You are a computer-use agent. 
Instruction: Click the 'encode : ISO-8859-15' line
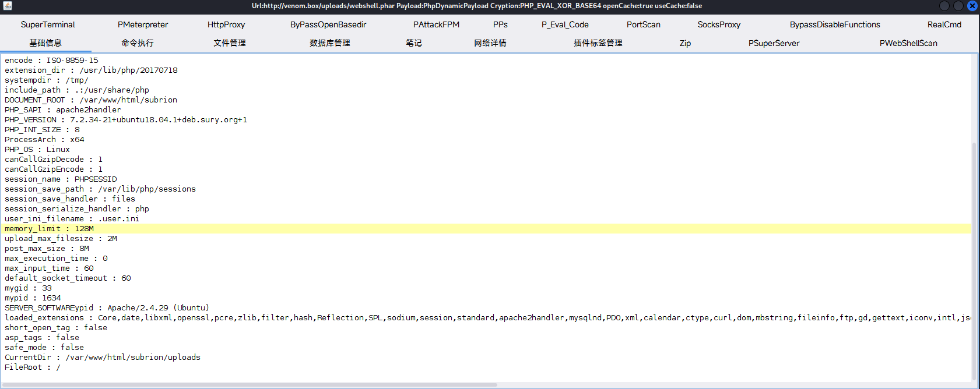[x=51, y=61]
